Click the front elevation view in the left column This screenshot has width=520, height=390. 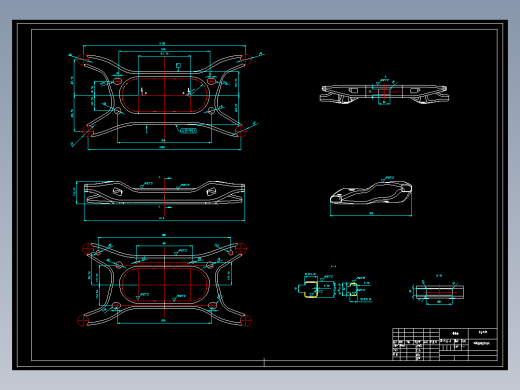point(164,193)
